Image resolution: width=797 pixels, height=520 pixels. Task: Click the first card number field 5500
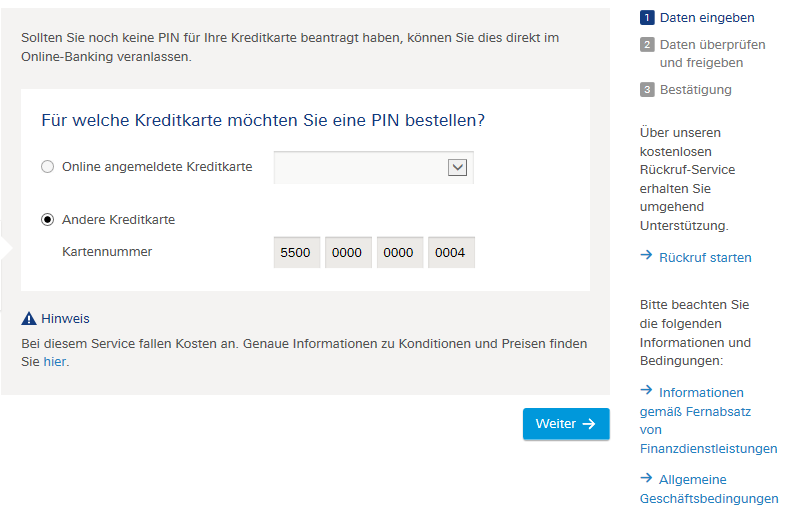(x=297, y=252)
